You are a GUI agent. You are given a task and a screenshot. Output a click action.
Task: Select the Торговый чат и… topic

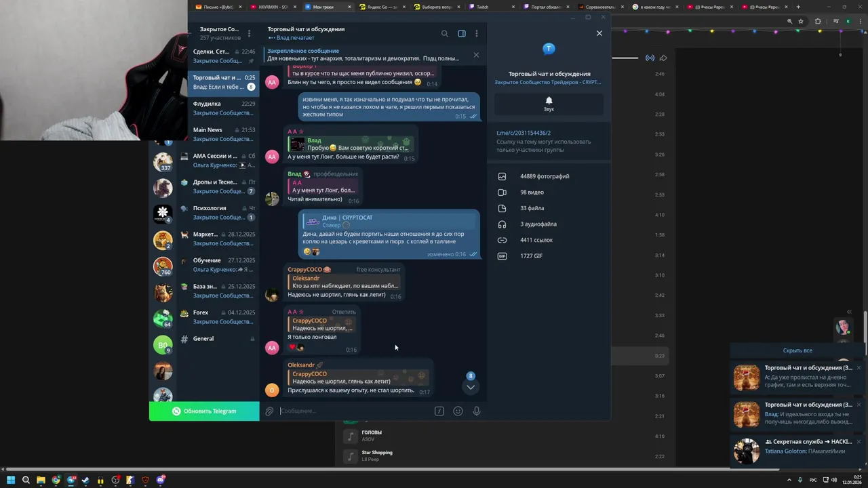click(x=223, y=82)
